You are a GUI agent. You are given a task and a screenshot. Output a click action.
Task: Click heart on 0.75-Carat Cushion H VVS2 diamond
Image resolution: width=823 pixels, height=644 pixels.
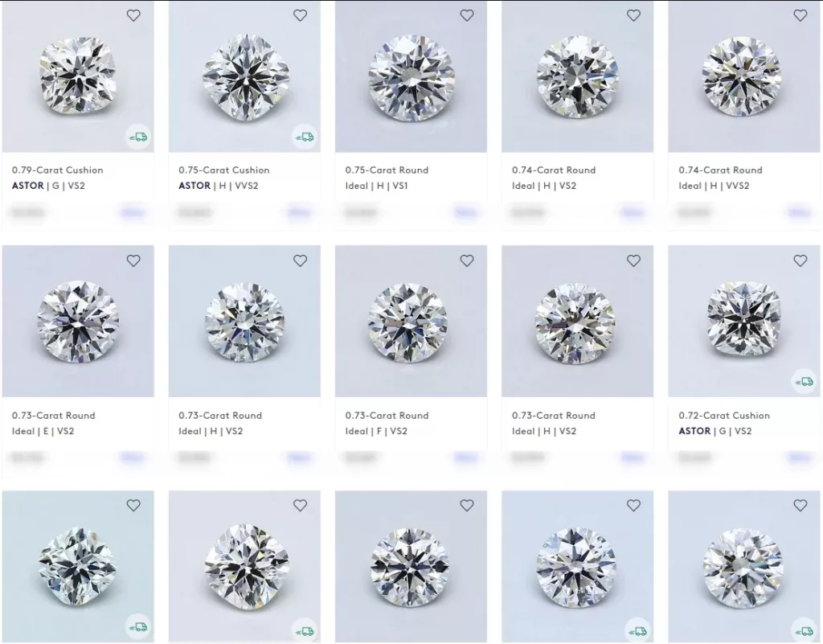pos(301,16)
